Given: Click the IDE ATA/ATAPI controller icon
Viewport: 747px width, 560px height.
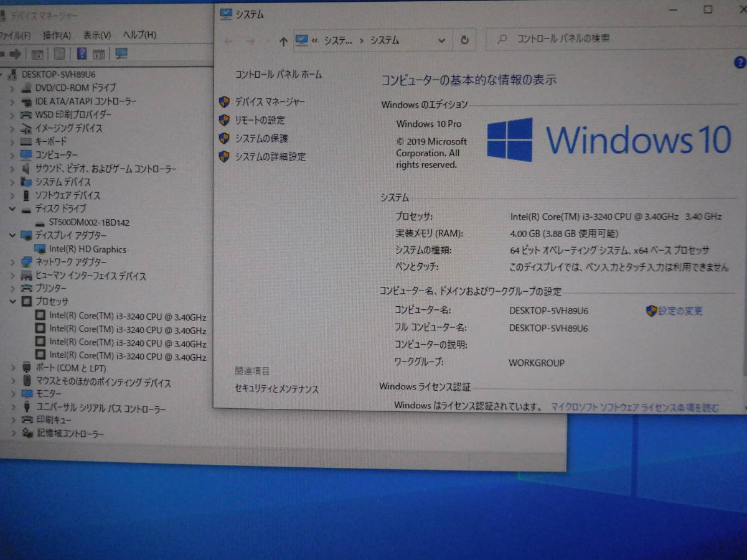Looking at the screenshot, I should point(26,101).
